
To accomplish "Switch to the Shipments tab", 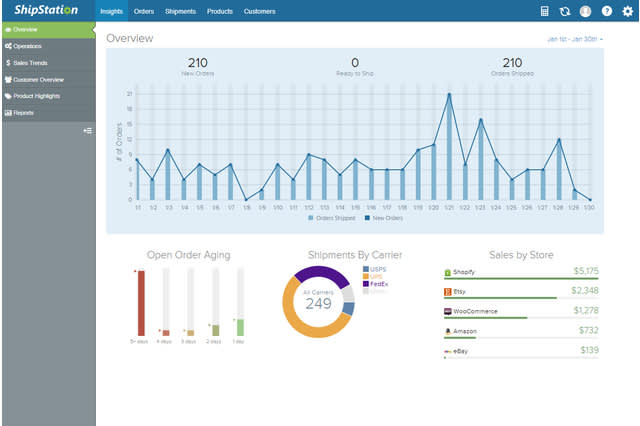I will (180, 11).
